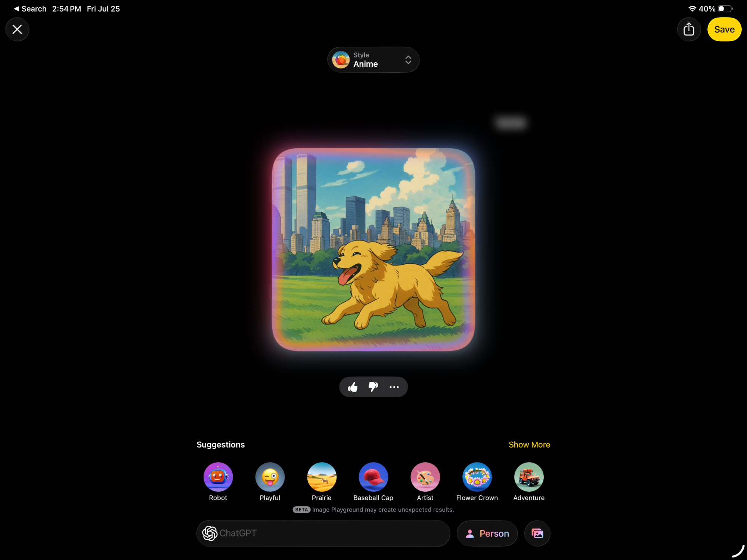Return to Search via the status bar
This screenshot has height=560, width=747.
[x=30, y=8]
